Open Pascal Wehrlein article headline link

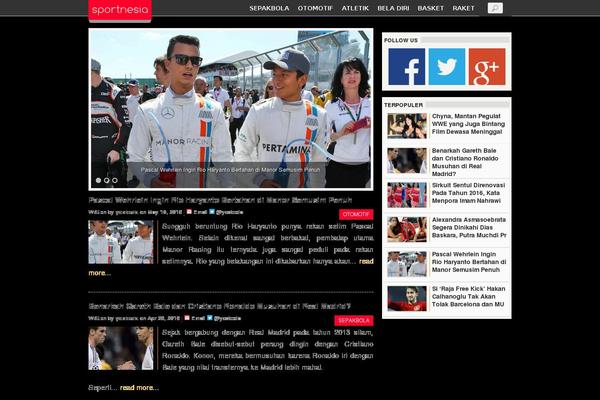[x=220, y=200]
